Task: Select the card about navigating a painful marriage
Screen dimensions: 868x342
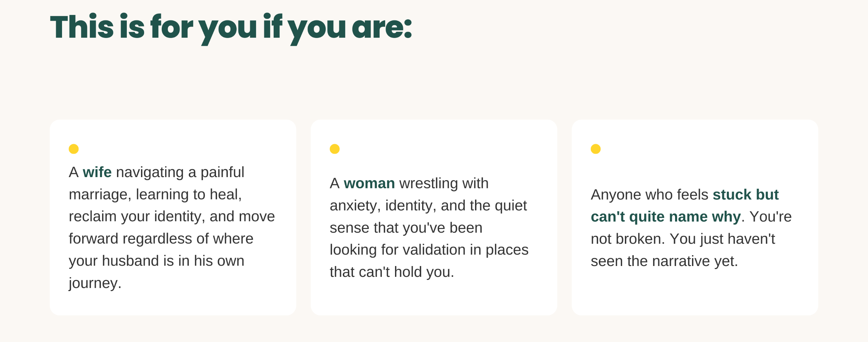Action: pos(173,217)
